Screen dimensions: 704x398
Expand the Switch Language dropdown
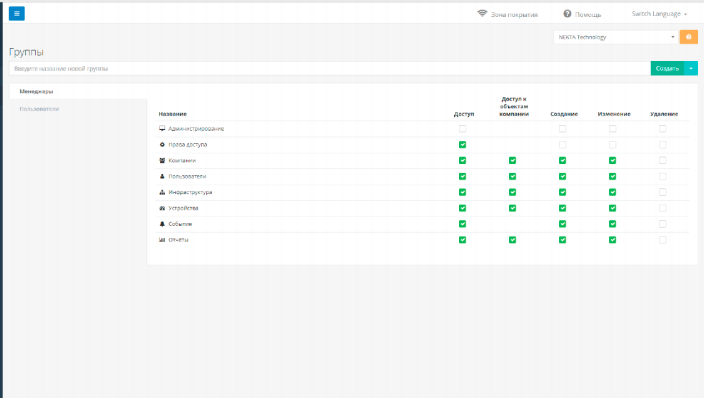point(659,14)
